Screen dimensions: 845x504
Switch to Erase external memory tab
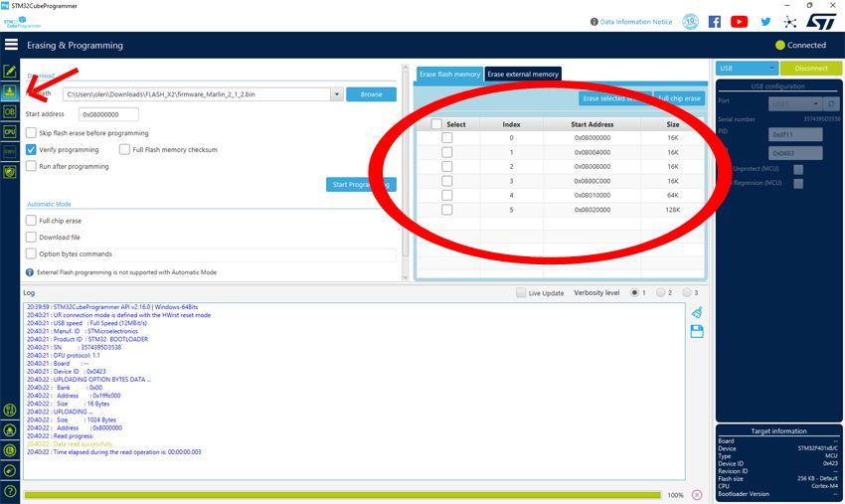pyautogui.click(x=523, y=74)
